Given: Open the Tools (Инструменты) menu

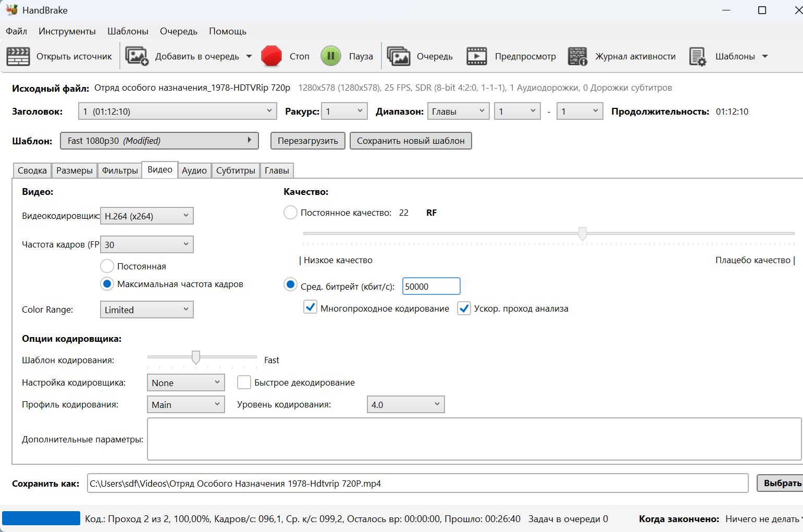Looking at the screenshot, I should pos(67,31).
